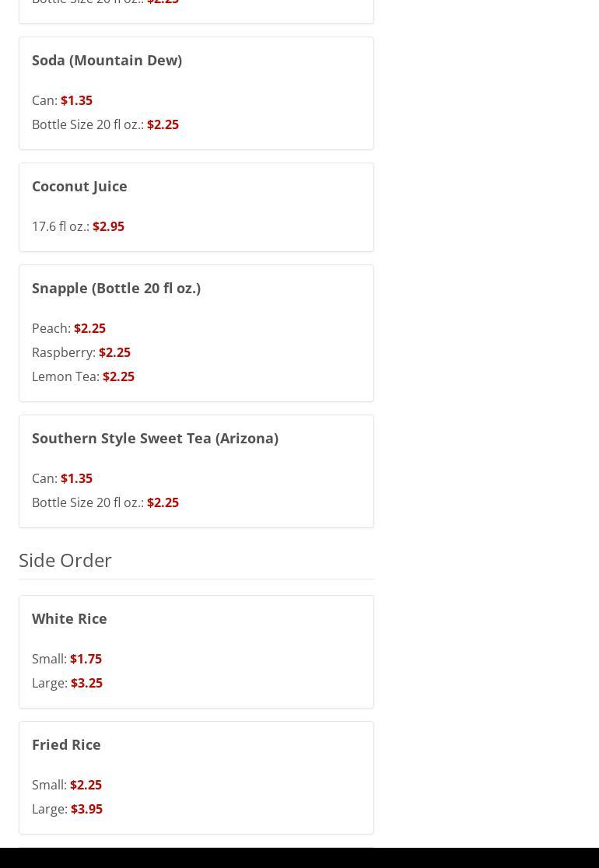The width and height of the screenshot is (599, 868).
Task: Click the Side Order section heading
Action: click(65, 560)
